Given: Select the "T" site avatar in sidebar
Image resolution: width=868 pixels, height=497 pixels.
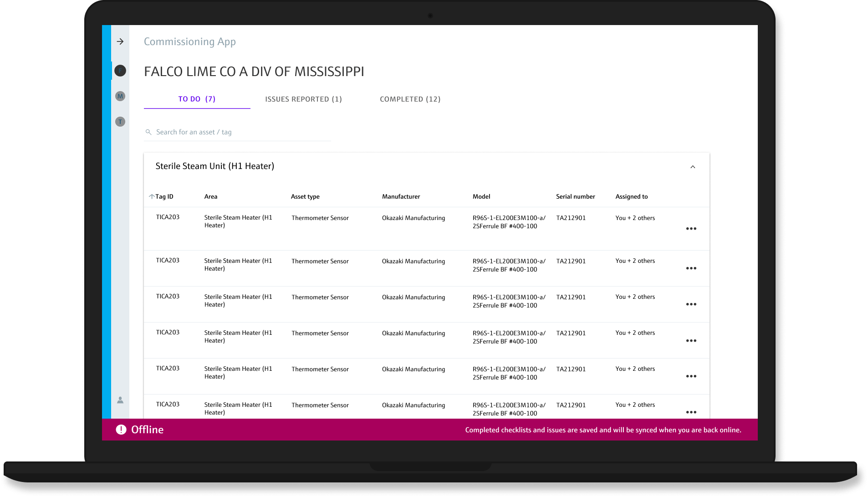Looking at the screenshot, I should (120, 122).
